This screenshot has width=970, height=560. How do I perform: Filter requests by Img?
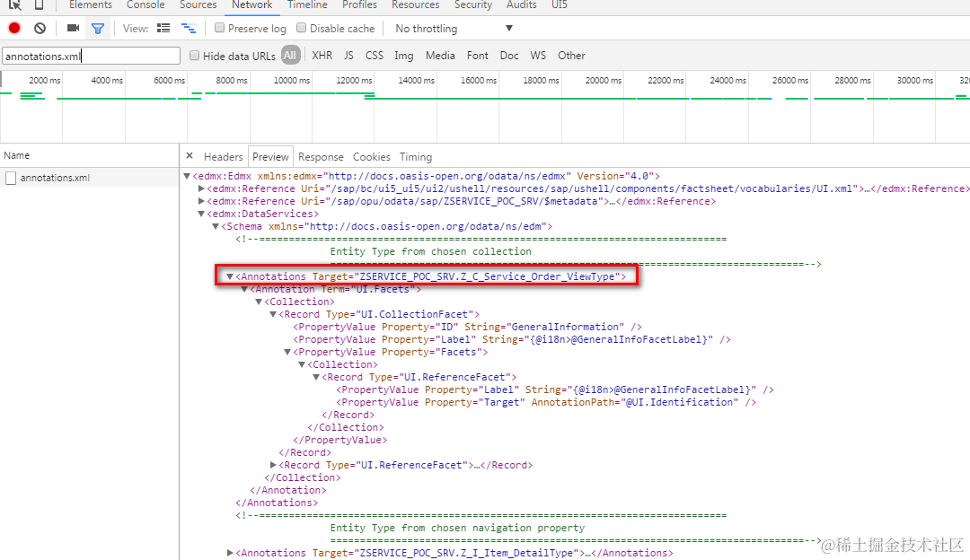[x=404, y=56]
